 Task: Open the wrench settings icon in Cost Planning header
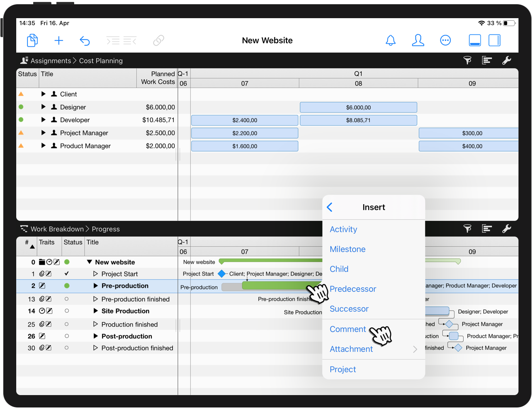coord(507,60)
